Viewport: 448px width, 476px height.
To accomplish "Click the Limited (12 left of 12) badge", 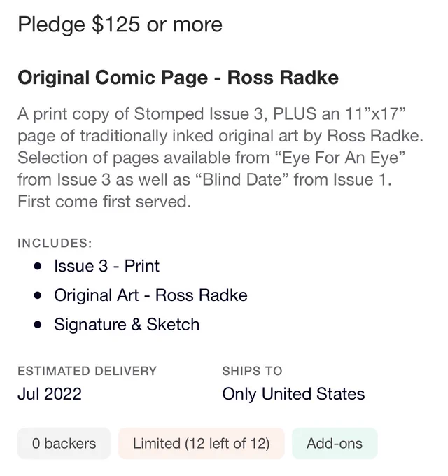I will point(201,444).
